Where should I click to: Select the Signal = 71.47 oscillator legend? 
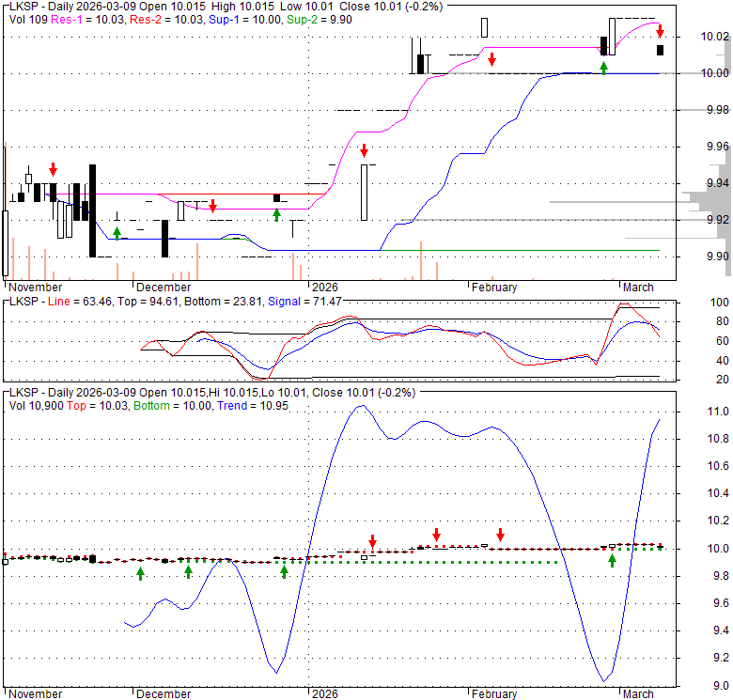pos(304,302)
